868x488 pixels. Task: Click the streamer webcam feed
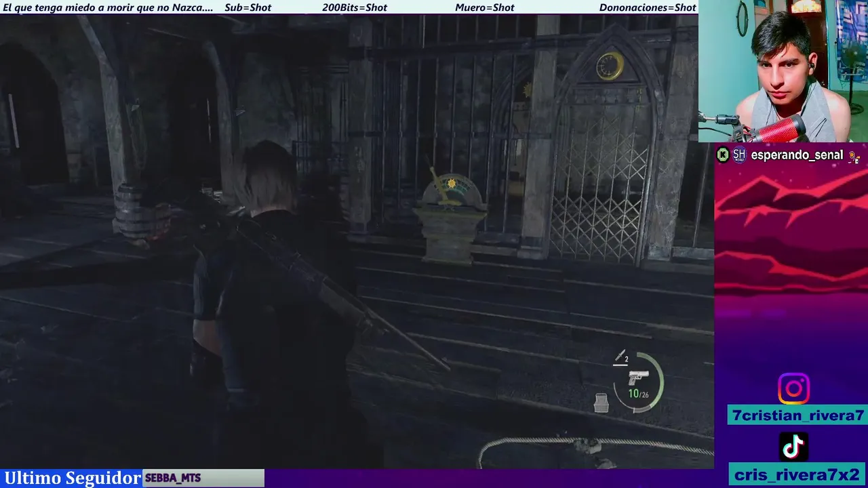[x=783, y=71]
